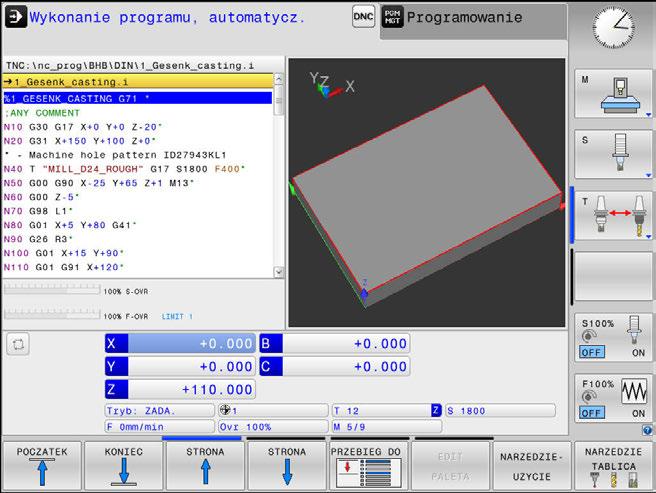Go one page down with STRONA down
Image resolution: width=656 pixels, height=493 pixels.
(x=287, y=465)
